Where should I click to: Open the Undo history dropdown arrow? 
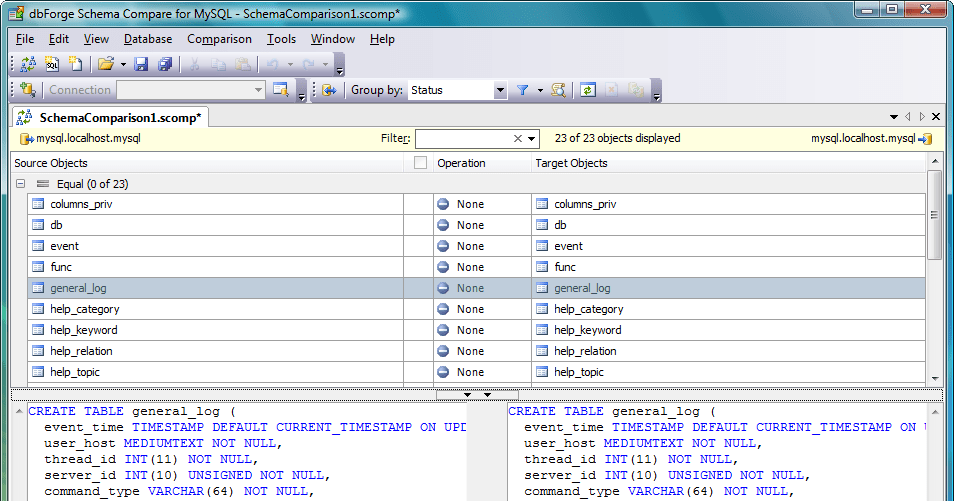(x=290, y=64)
